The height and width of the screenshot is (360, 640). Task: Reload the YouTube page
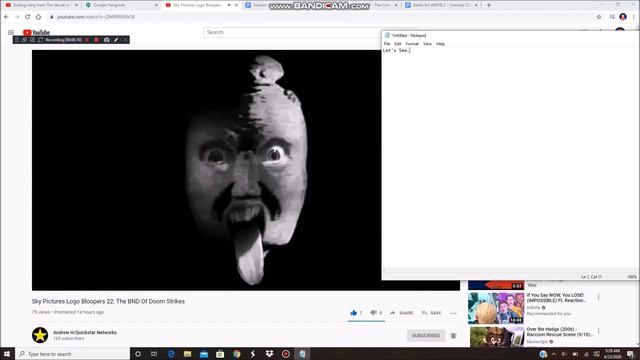click(27, 17)
